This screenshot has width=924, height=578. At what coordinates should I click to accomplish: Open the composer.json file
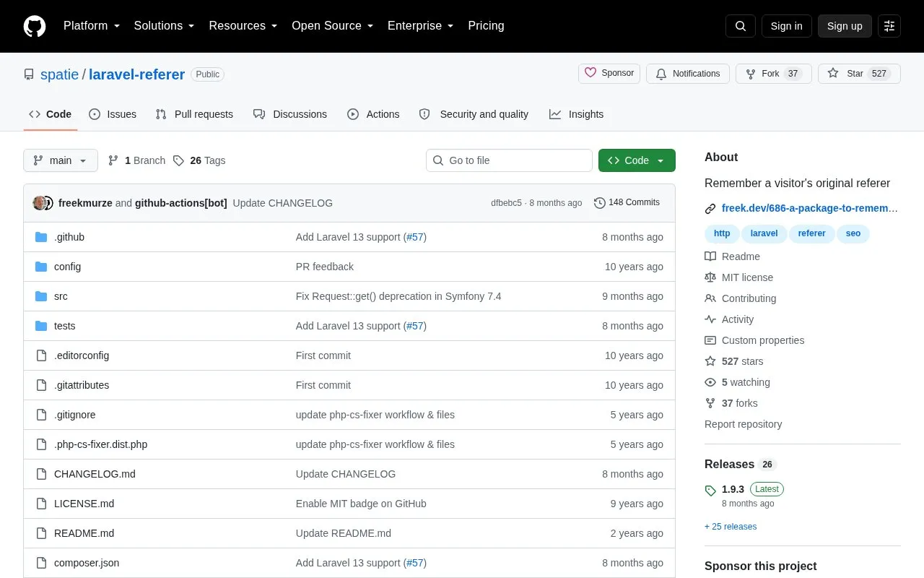(87, 563)
